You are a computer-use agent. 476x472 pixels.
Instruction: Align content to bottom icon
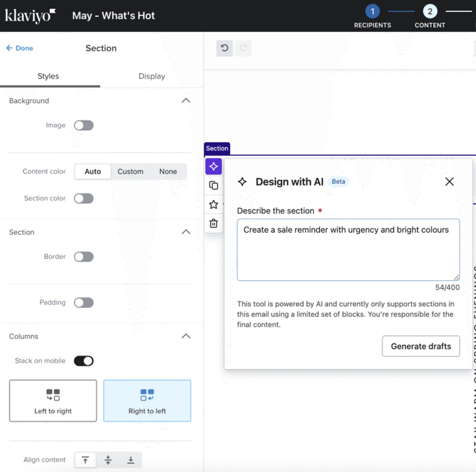coord(131,460)
